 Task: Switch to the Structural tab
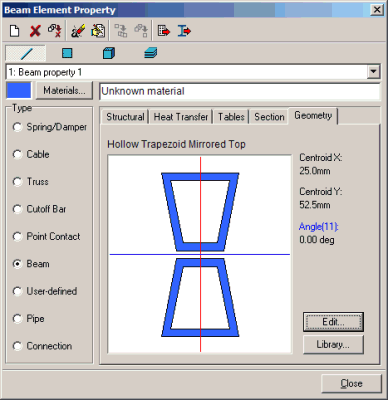125,117
